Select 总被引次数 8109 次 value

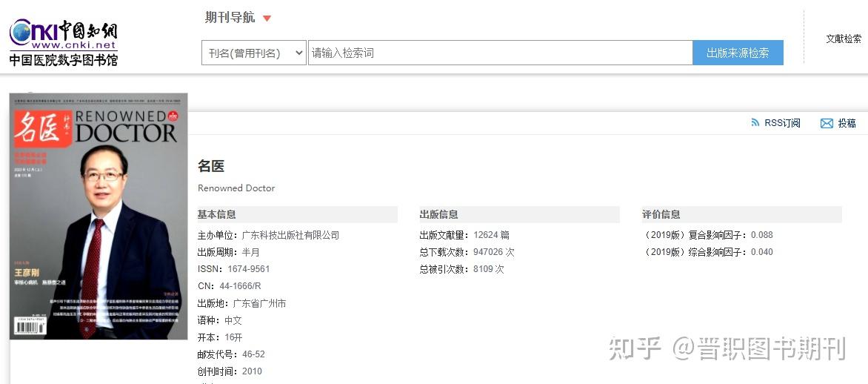pos(489,269)
